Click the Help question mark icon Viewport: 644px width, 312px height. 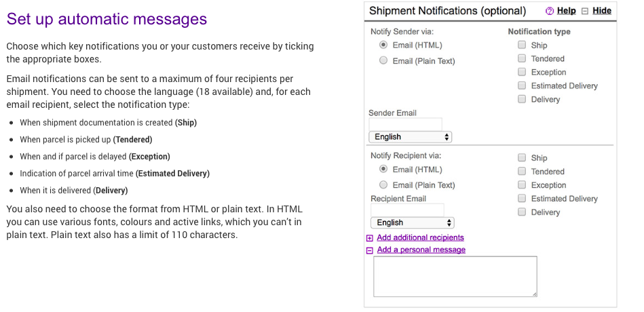tap(550, 11)
